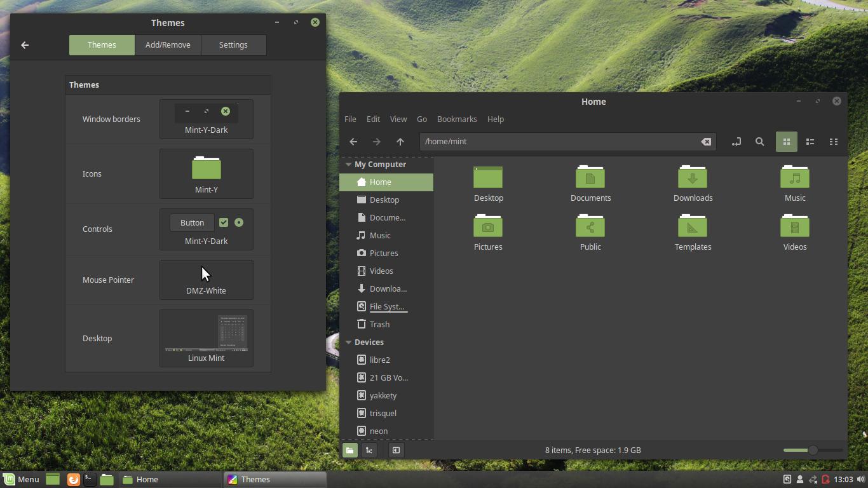The width and height of the screenshot is (868, 488).
Task: Collapse the My Computer section
Action: [x=348, y=165]
